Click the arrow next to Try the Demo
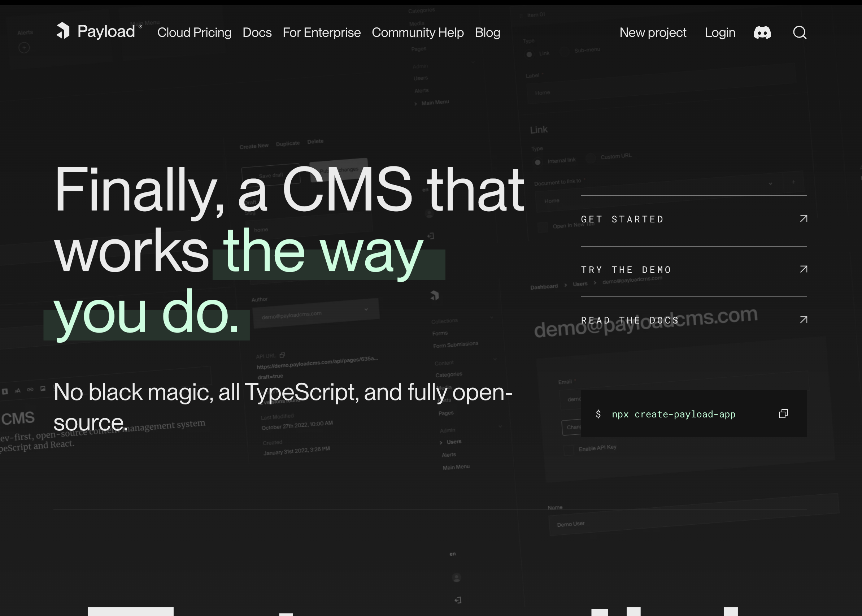862x616 pixels. (803, 269)
